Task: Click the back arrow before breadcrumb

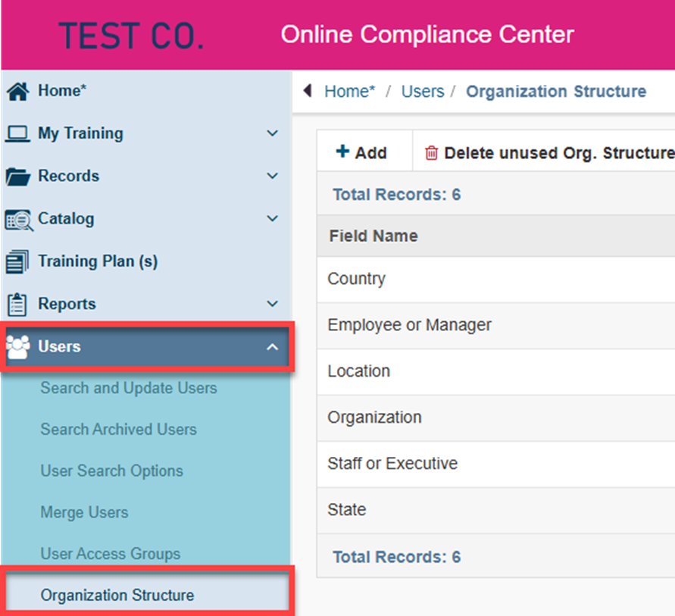Action: 308,91
